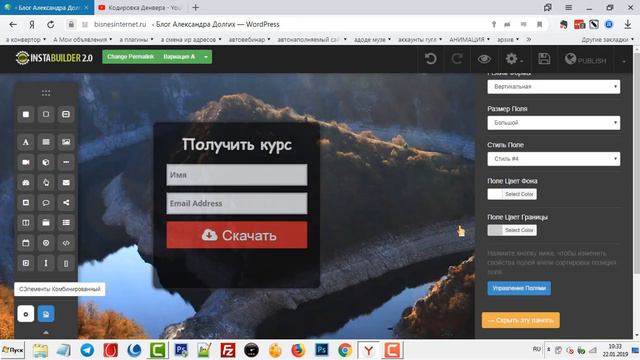Click the Имя input field
This screenshot has width=640, height=360.
click(237, 175)
